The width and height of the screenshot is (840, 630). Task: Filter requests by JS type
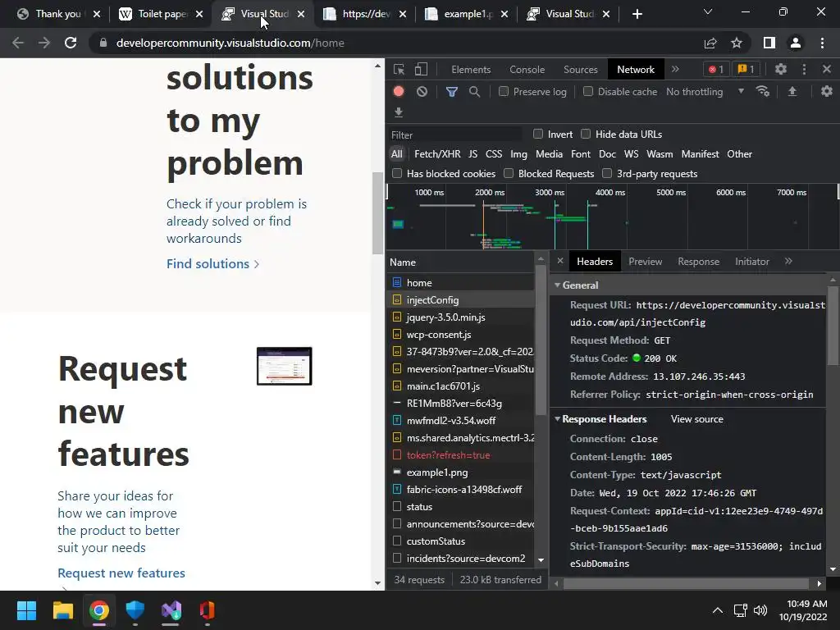pyautogui.click(x=472, y=153)
